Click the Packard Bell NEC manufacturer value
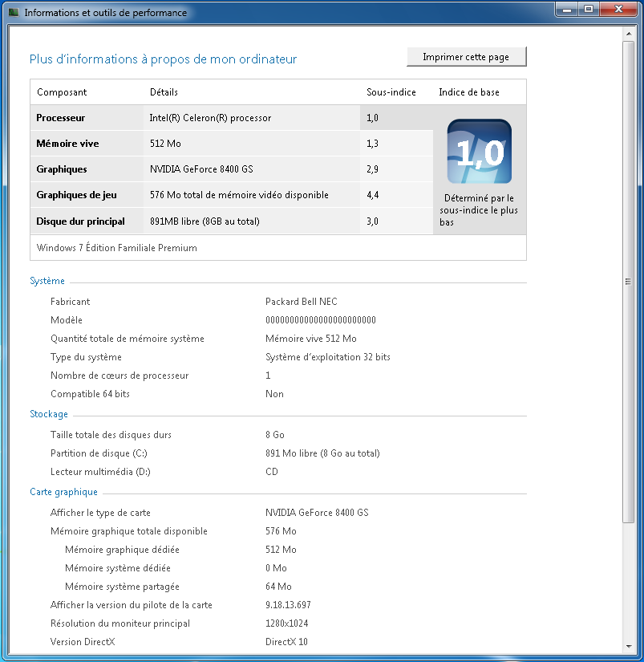 302,302
